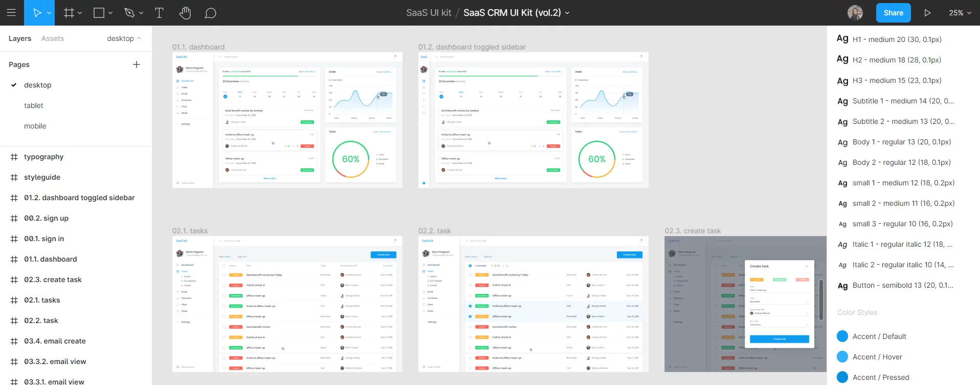Select small 1 - medium 12 style
The height and width of the screenshot is (385, 980).
903,183
